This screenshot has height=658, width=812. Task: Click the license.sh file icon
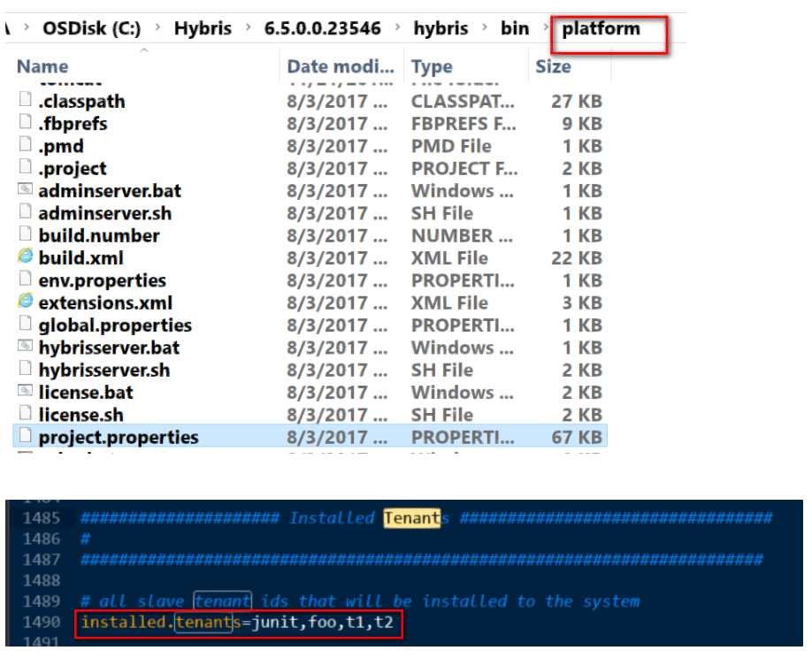click(x=25, y=413)
